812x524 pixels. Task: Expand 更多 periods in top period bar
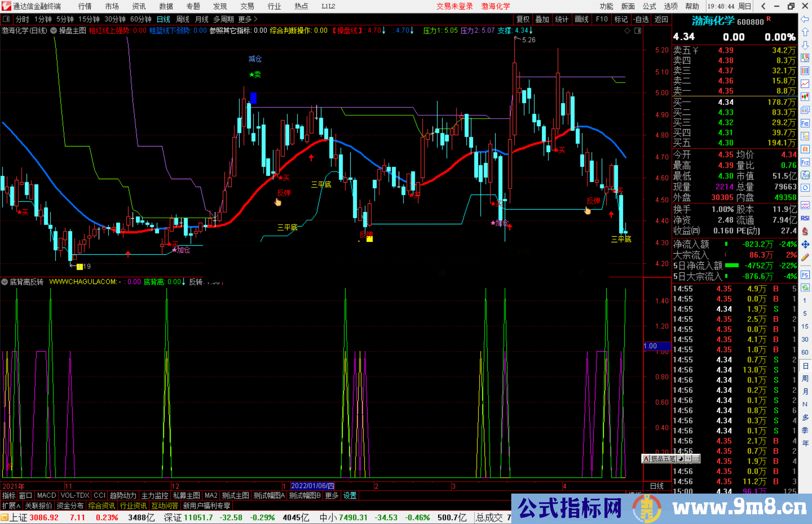[248, 19]
